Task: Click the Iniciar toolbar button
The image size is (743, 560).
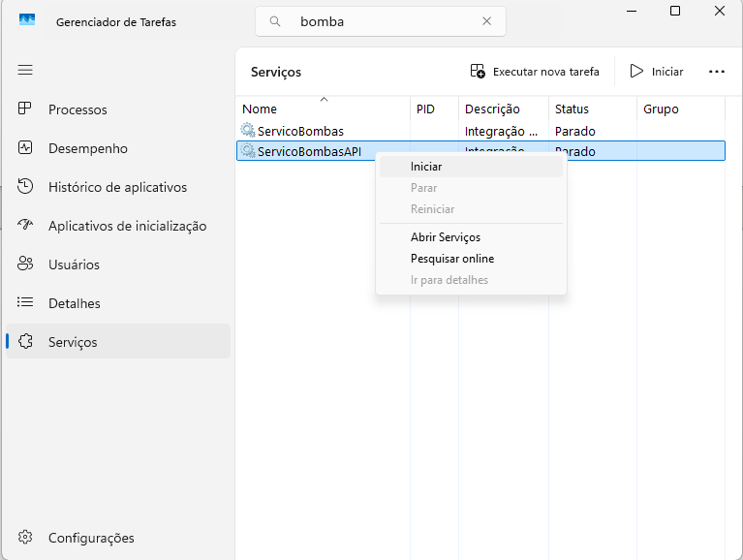Action: (x=656, y=72)
